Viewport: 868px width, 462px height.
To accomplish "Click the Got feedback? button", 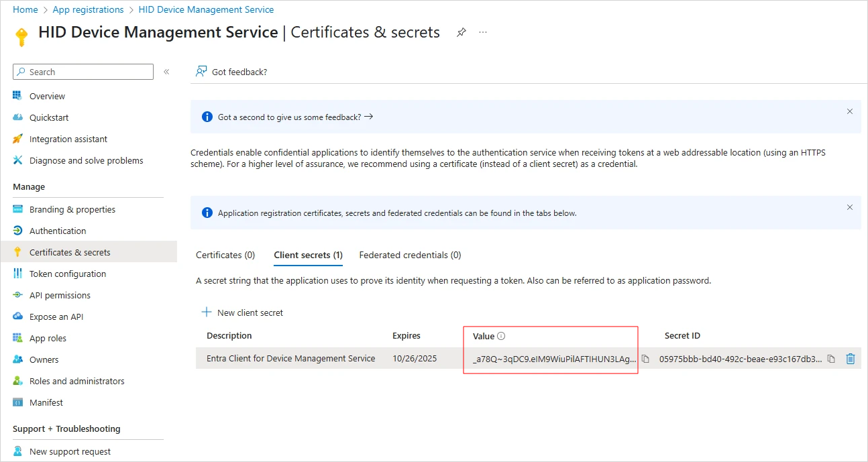I will tap(231, 72).
